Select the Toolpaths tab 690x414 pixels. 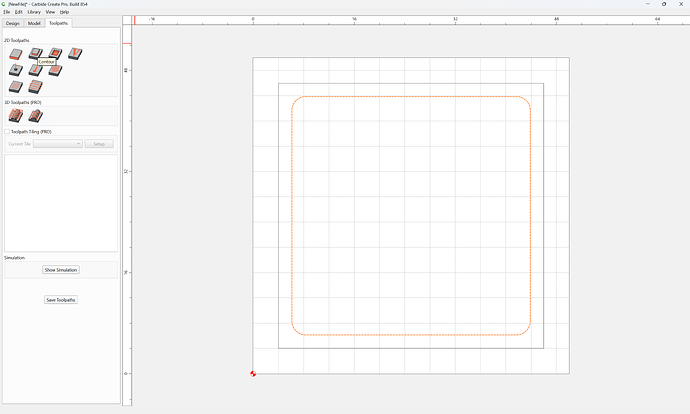coord(59,23)
